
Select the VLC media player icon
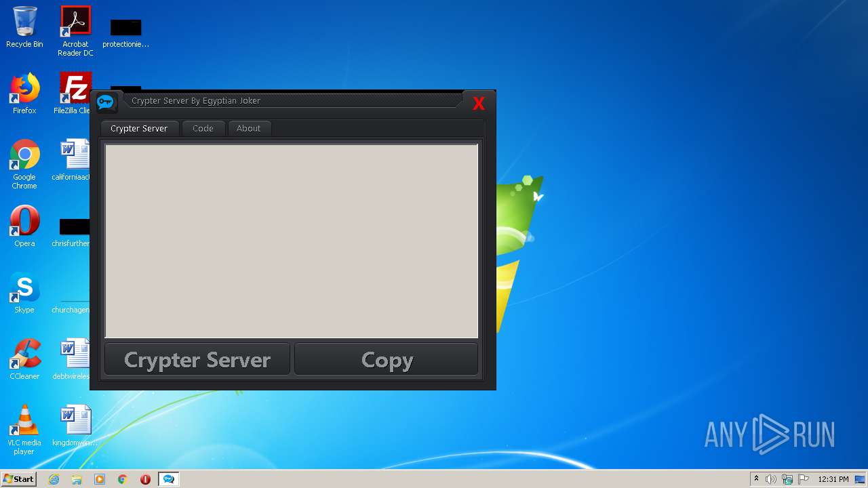[x=24, y=430]
